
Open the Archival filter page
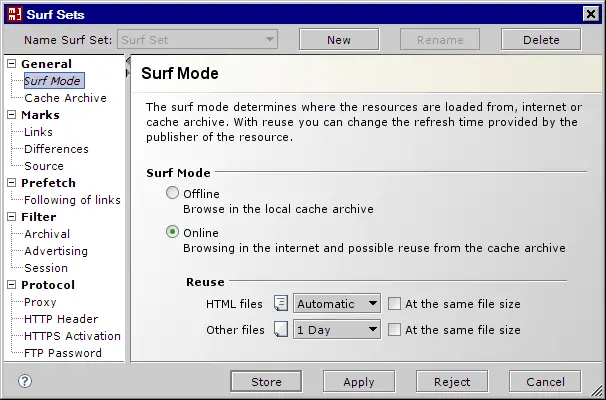[47, 234]
